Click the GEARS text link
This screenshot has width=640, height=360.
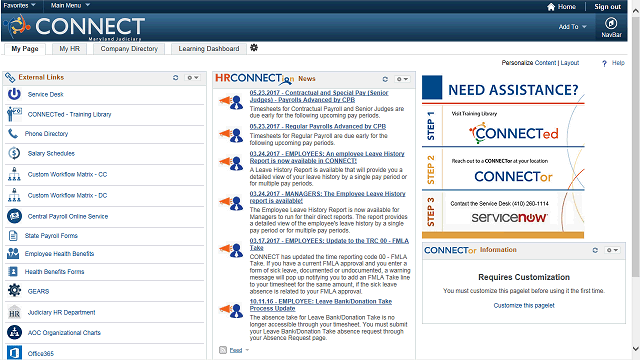(x=38, y=291)
